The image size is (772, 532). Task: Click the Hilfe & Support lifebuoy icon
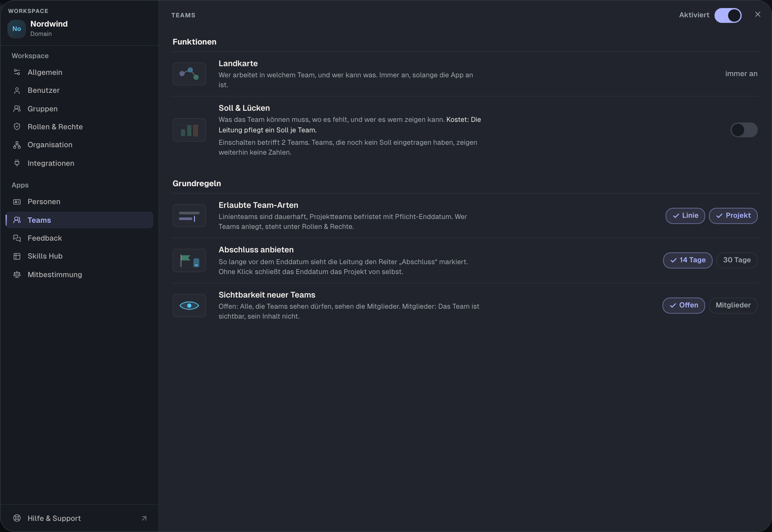[x=17, y=518]
